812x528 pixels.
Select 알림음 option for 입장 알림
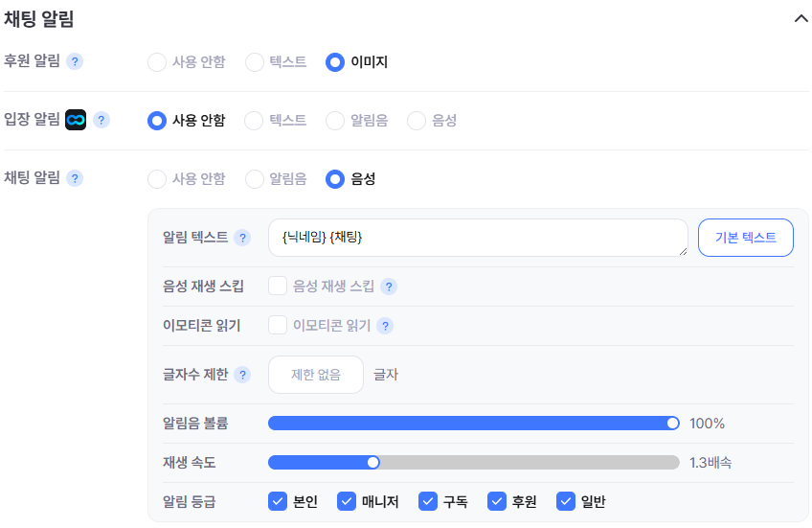[x=335, y=121]
